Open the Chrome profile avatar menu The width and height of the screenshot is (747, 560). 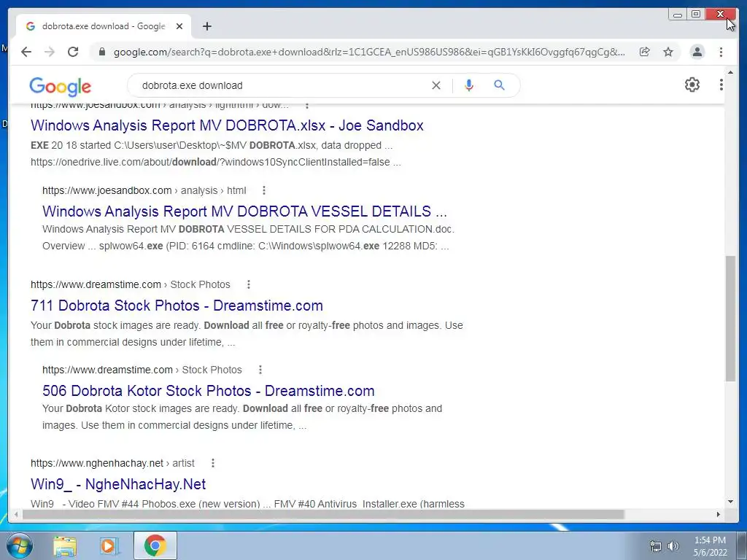[x=697, y=52]
